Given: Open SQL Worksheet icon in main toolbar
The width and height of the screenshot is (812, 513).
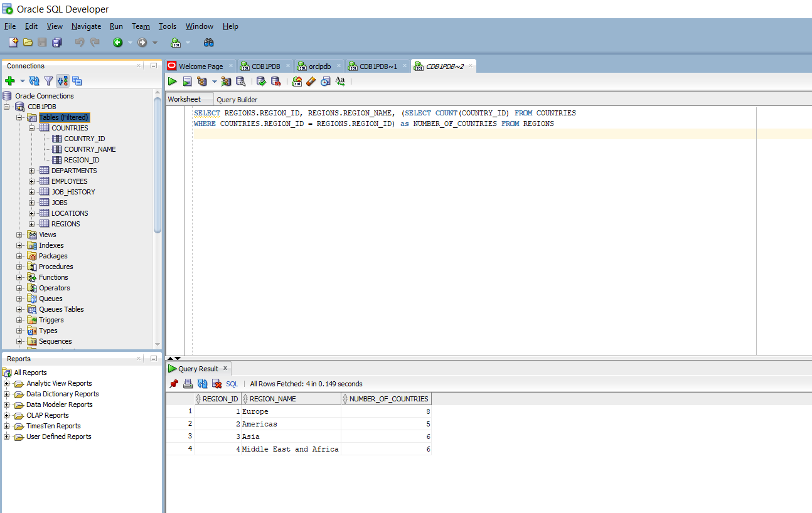Looking at the screenshot, I should coord(176,42).
